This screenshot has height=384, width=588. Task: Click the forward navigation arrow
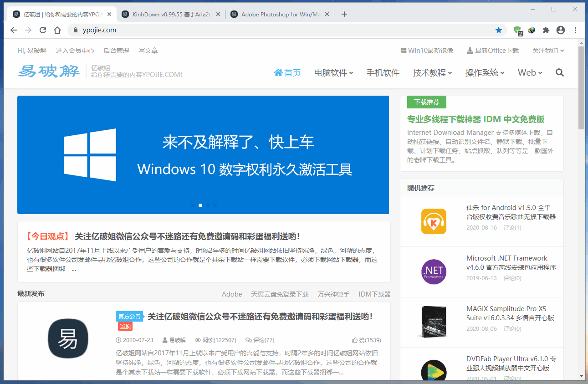(28, 30)
